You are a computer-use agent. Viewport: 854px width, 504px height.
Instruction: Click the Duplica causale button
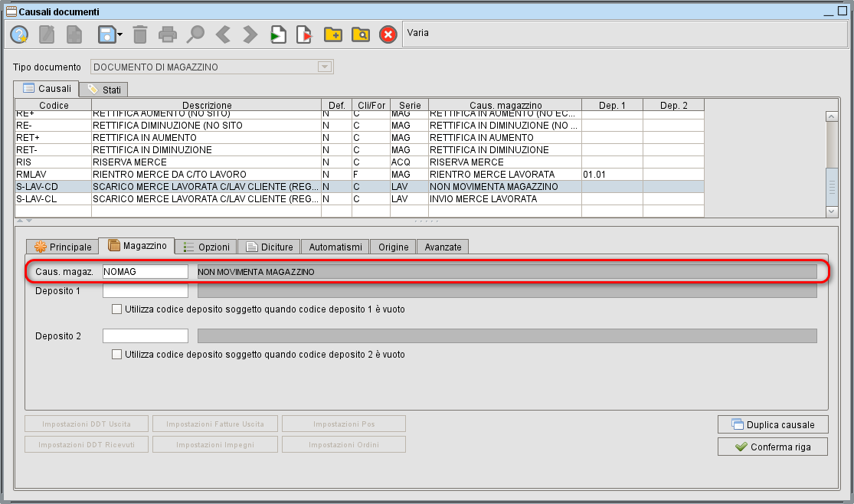tap(772, 424)
